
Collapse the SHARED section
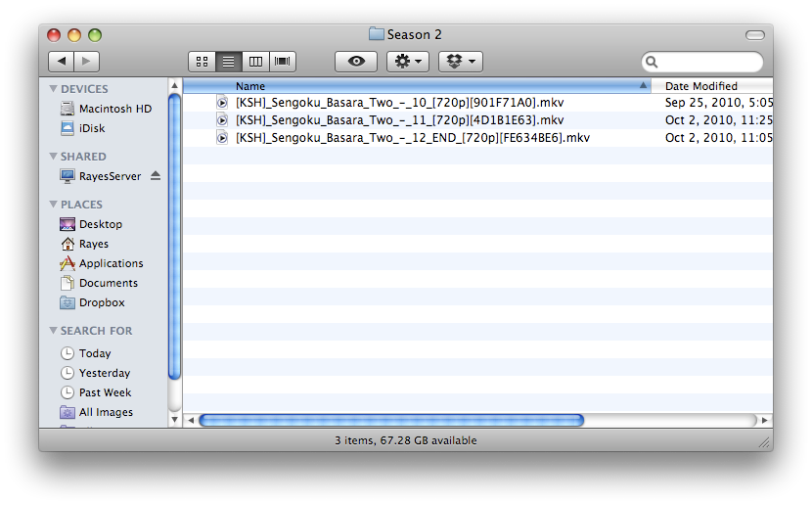(x=53, y=156)
